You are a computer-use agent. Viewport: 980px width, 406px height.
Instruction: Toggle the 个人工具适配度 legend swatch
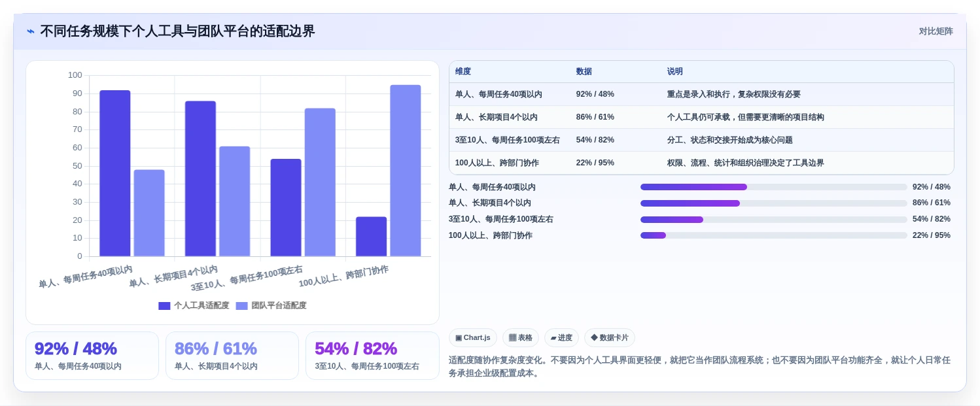point(164,306)
